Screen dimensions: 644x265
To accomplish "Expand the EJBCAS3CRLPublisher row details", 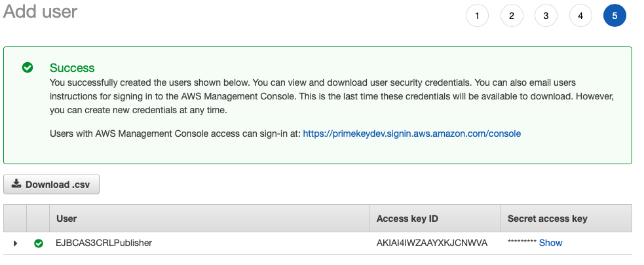I will (16, 243).
